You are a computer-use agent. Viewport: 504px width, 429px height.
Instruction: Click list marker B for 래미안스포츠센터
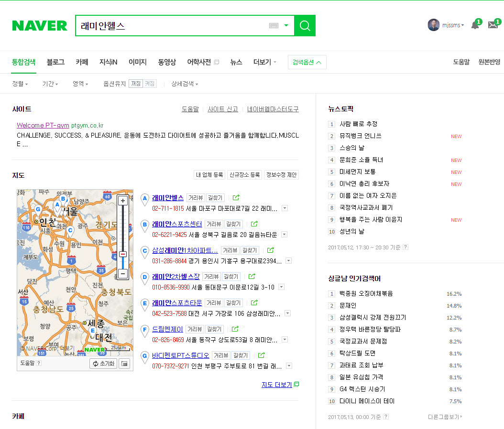click(145, 225)
